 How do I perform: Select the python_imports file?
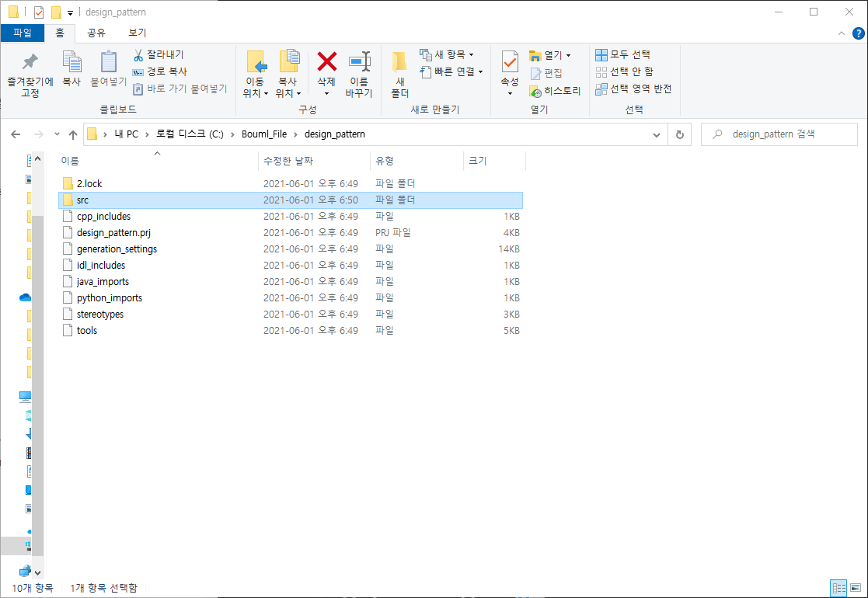[291, 298]
